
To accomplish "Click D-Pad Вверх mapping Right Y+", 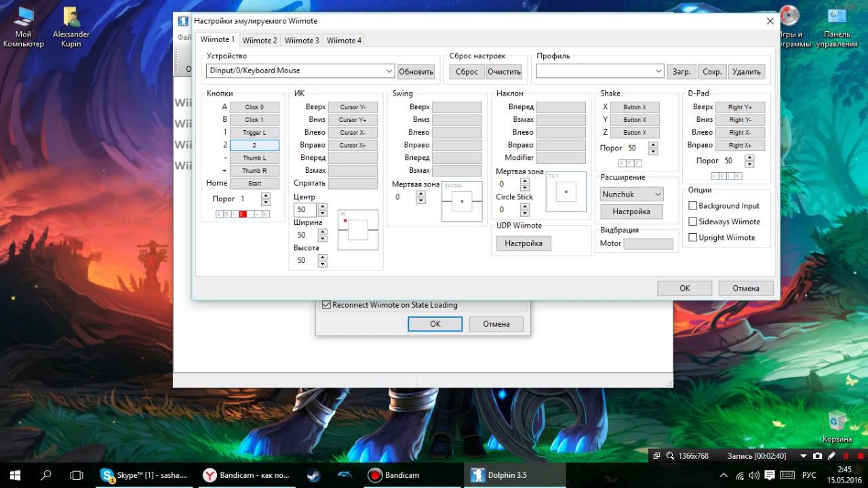I will pyautogui.click(x=740, y=107).
